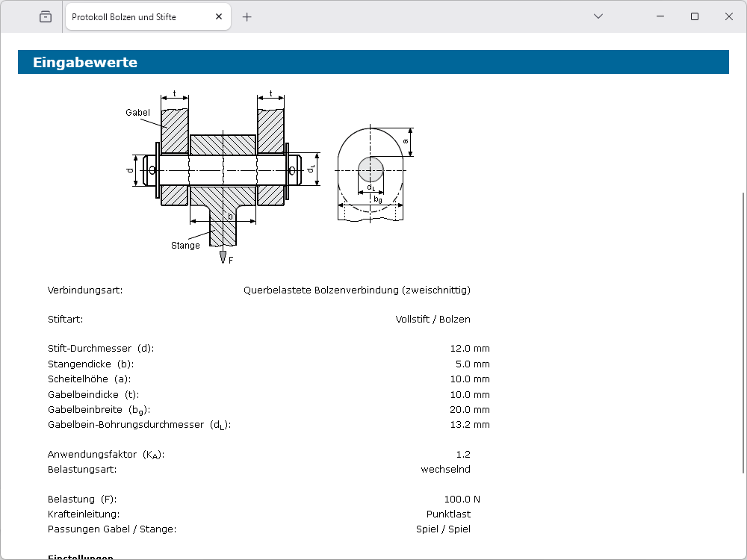747x560 pixels.
Task: Select the Protokoll Bolzen und Stifte tab
Action: [134, 16]
